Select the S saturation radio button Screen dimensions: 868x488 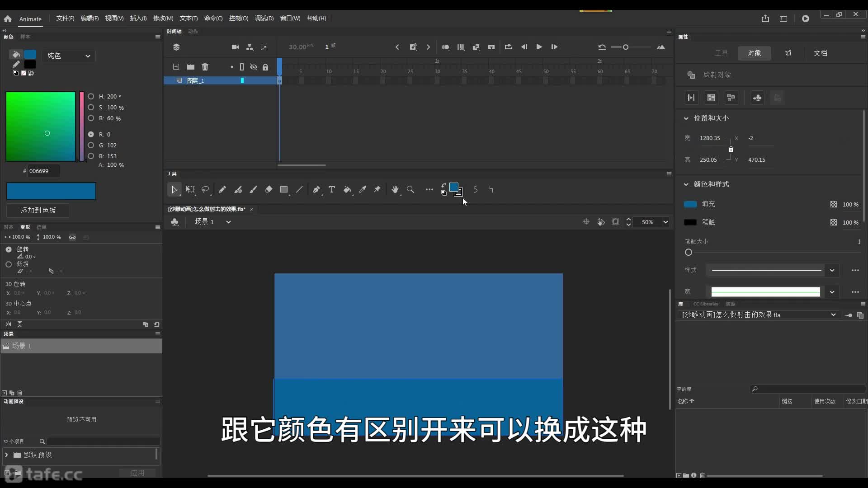pos(91,107)
